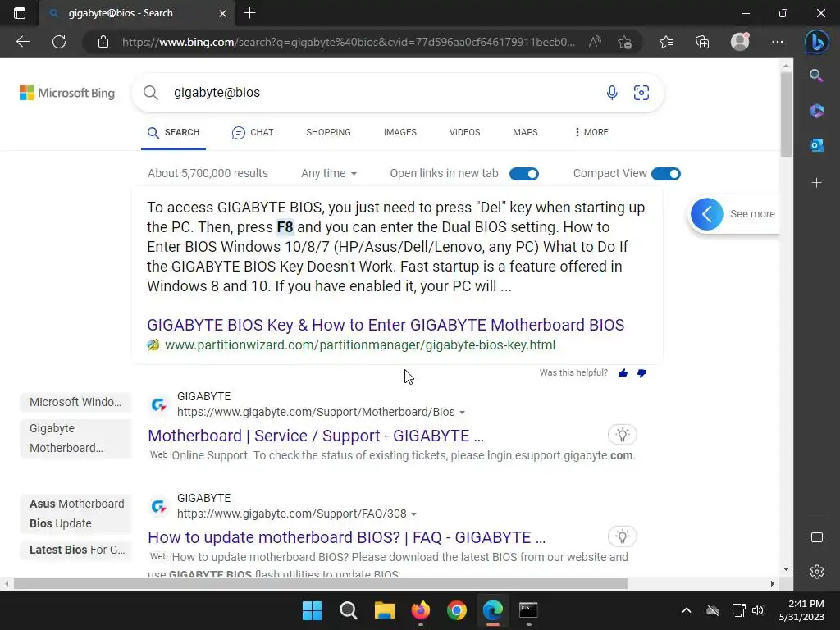
Task: Switch to the IMAGES tab
Action: [x=399, y=132]
